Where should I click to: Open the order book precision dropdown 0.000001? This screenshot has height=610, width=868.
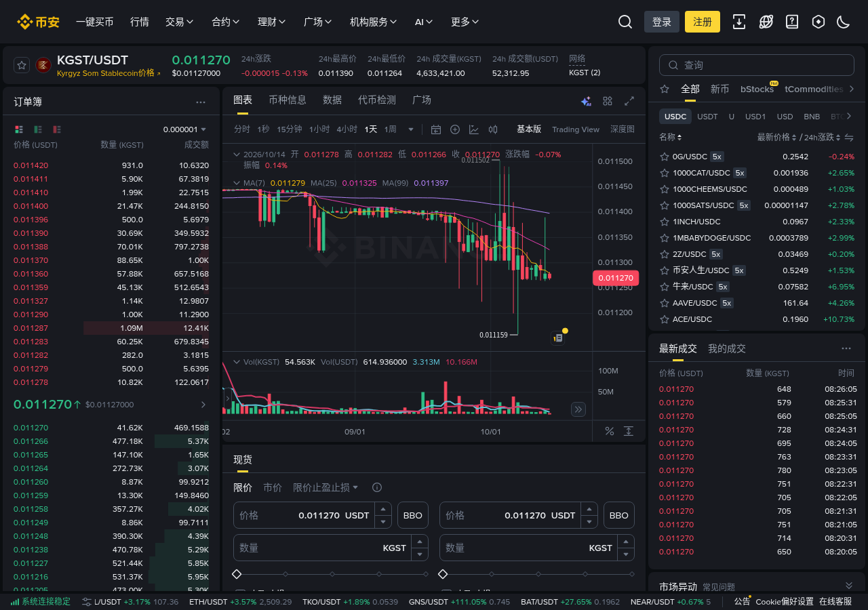[184, 129]
